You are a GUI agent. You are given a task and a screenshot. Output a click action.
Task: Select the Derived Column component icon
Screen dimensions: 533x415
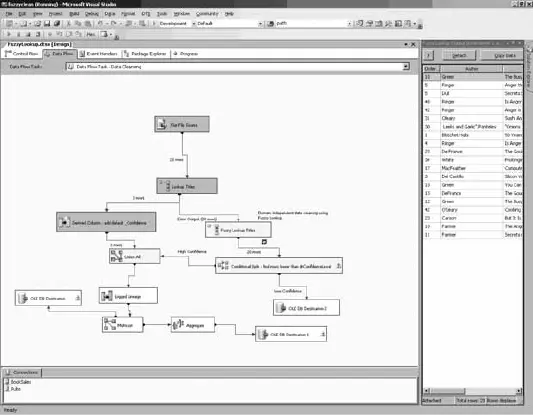64,222
